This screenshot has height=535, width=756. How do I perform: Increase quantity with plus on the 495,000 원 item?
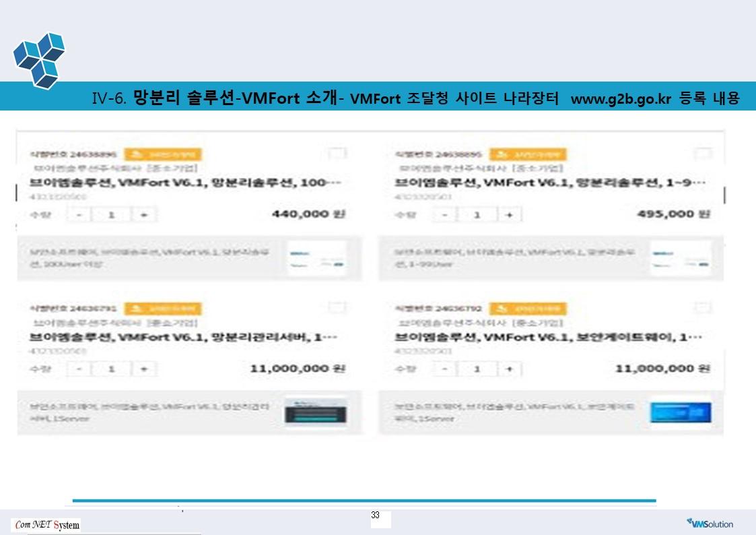509,215
